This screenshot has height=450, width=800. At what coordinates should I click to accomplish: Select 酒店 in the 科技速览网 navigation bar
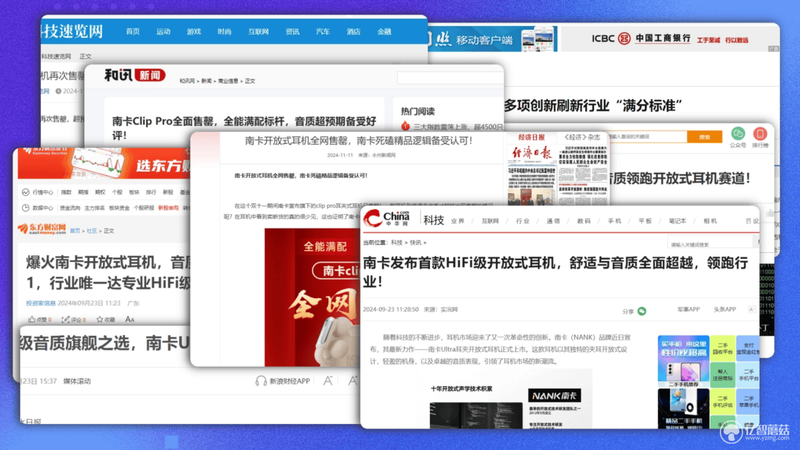pyautogui.click(x=354, y=32)
